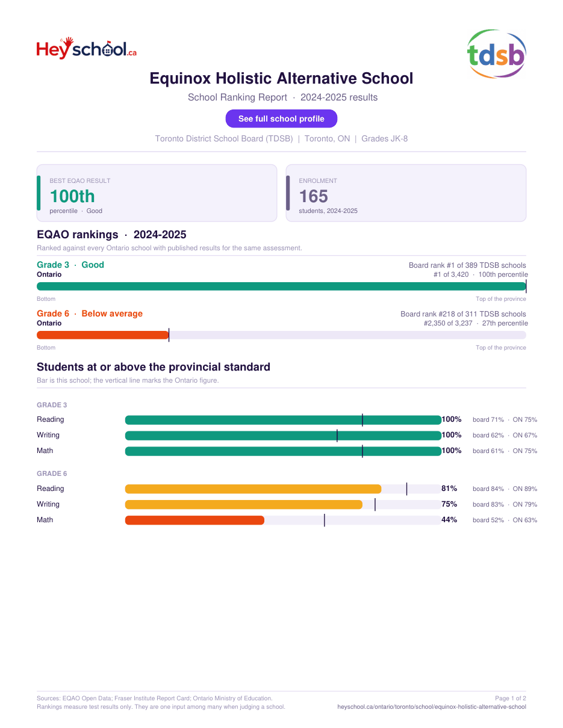The height and width of the screenshot is (728, 563).
Task: Click the GRADE 6 section label
Action: point(52,474)
